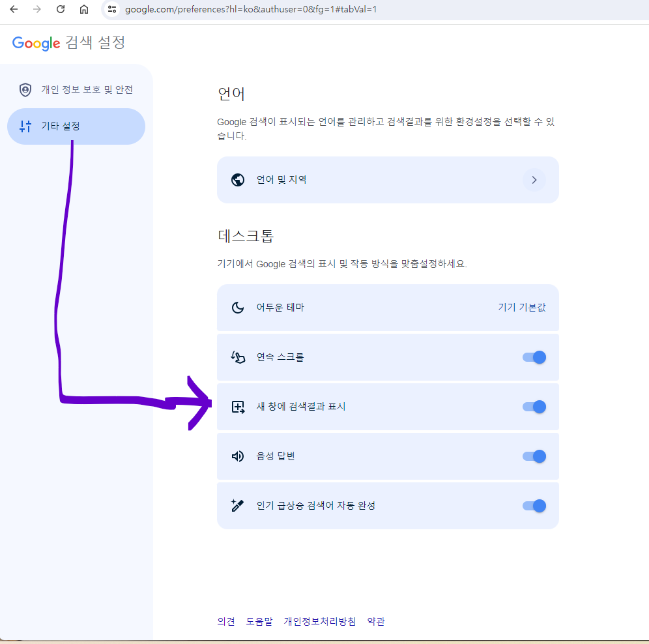The height and width of the screenshot is (644, 649).
Task: Toggle the 새 창에 검색결과 표시 switch
Action: click(x=534, y=407)
